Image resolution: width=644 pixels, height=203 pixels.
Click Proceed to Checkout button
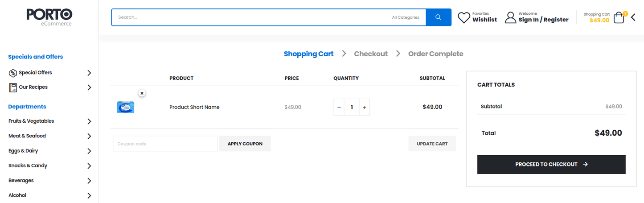551,164
